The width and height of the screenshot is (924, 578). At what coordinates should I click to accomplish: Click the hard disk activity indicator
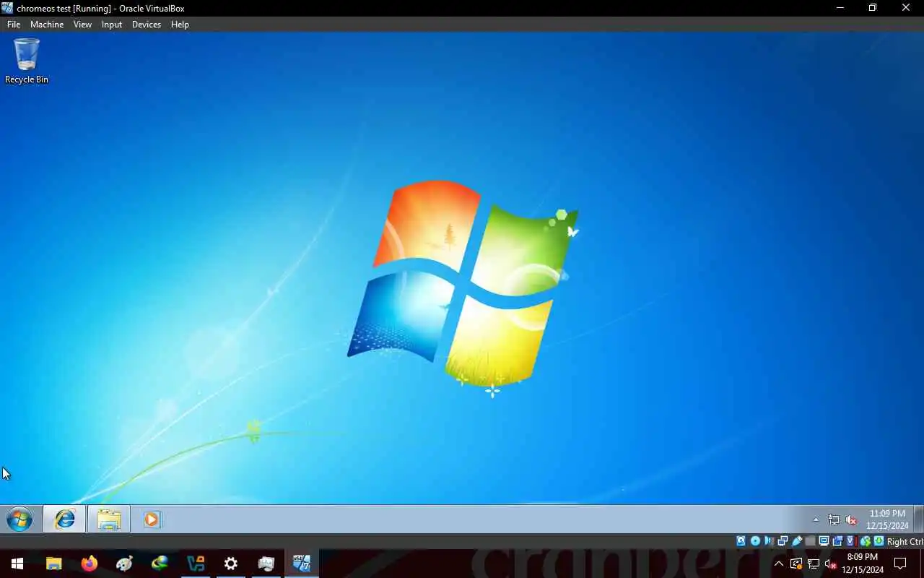(x=741, y=541)
